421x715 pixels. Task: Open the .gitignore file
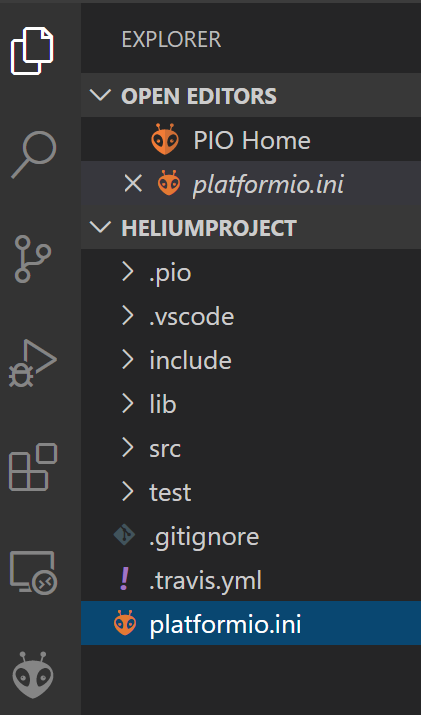(251, 536)
